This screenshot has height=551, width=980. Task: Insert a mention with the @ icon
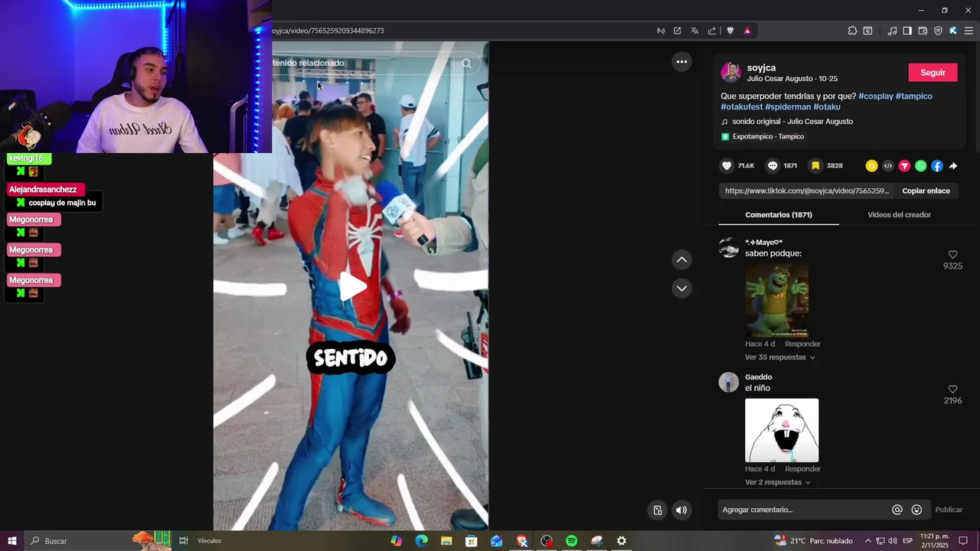click(x=897, y=510)
